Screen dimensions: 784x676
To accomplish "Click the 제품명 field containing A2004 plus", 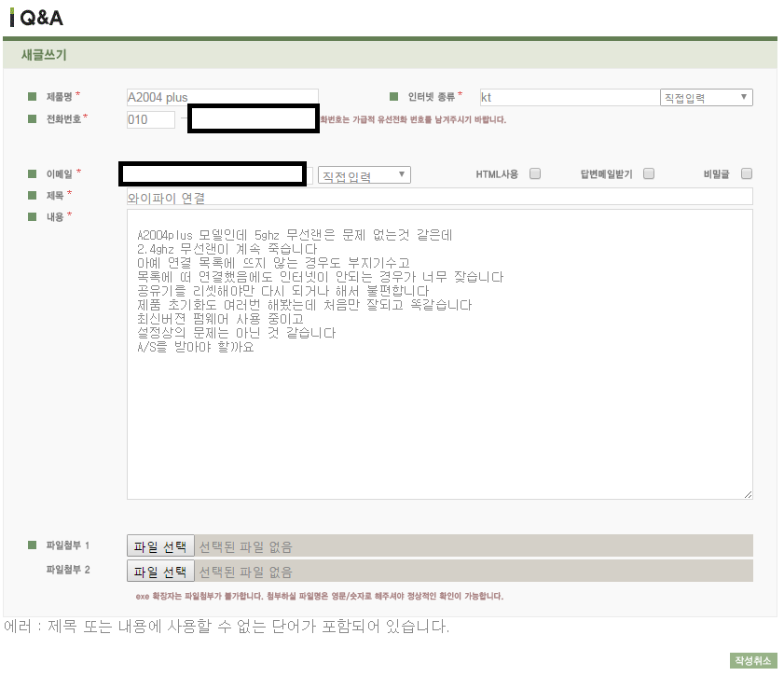I will click(223, 97).
